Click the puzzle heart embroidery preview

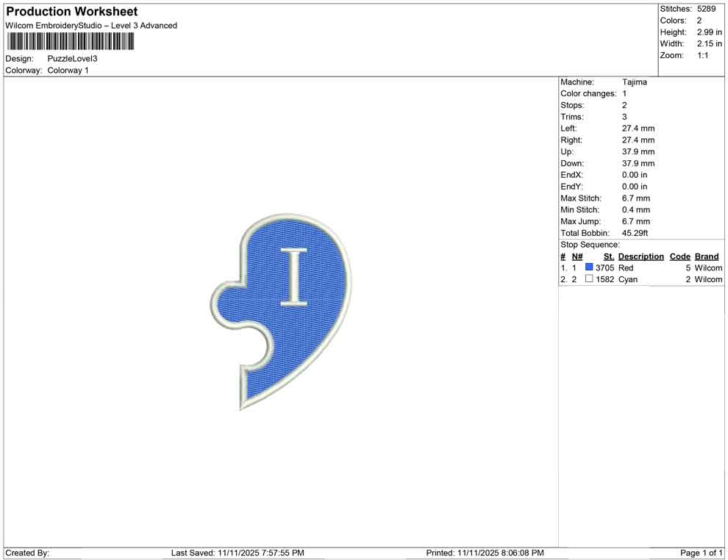pyautogui.click(x=281, y=312)
